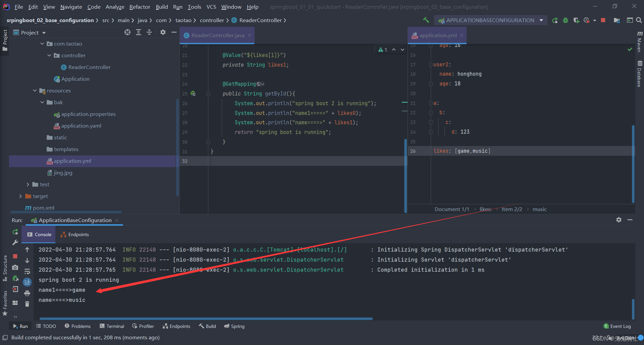Open Project view mode dropdown

[x=44, y=33]
